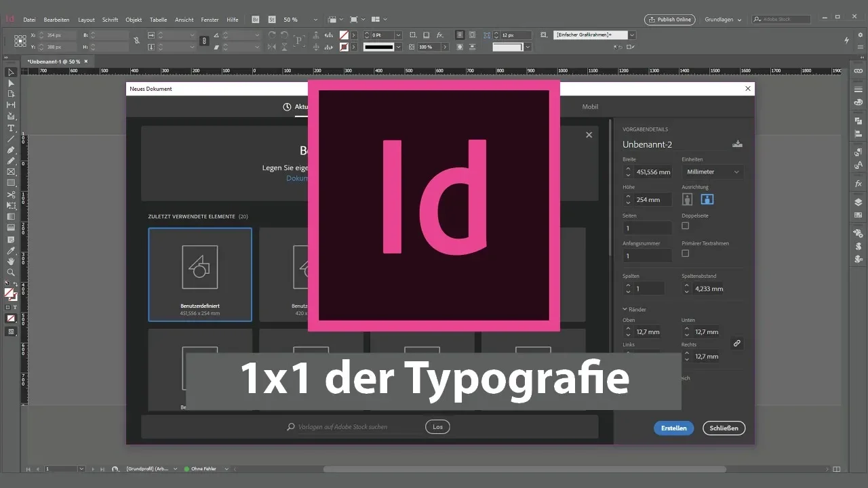Switch to the Mobil tab
The height and width of the screenshot is (488, 868).
pos(590,106)
